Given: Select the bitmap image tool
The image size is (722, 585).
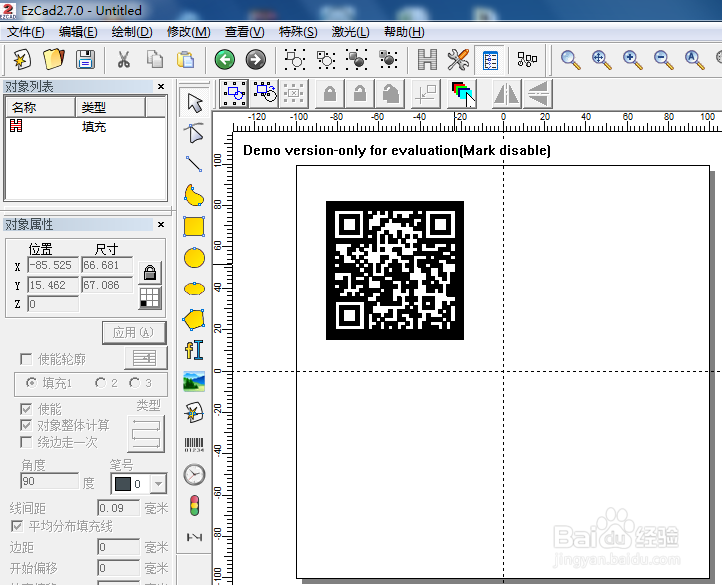Looking at the screenshot, I should click(194, 381).
